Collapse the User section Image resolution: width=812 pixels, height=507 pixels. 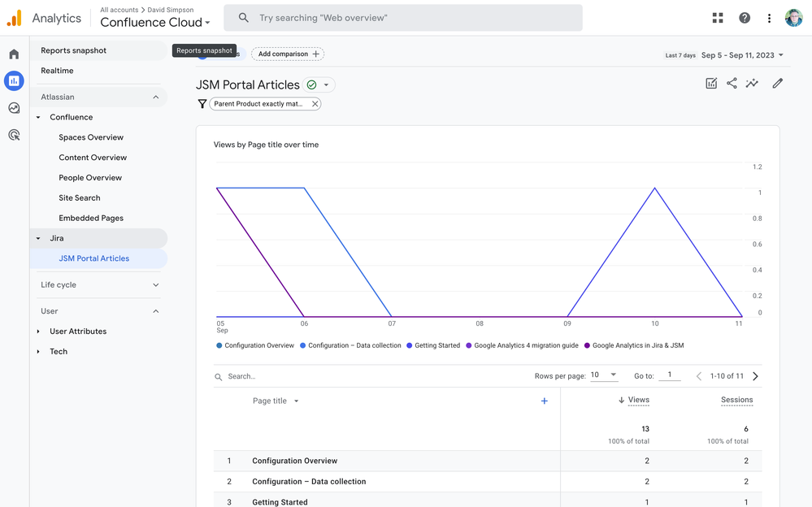(x=156, y=311)
